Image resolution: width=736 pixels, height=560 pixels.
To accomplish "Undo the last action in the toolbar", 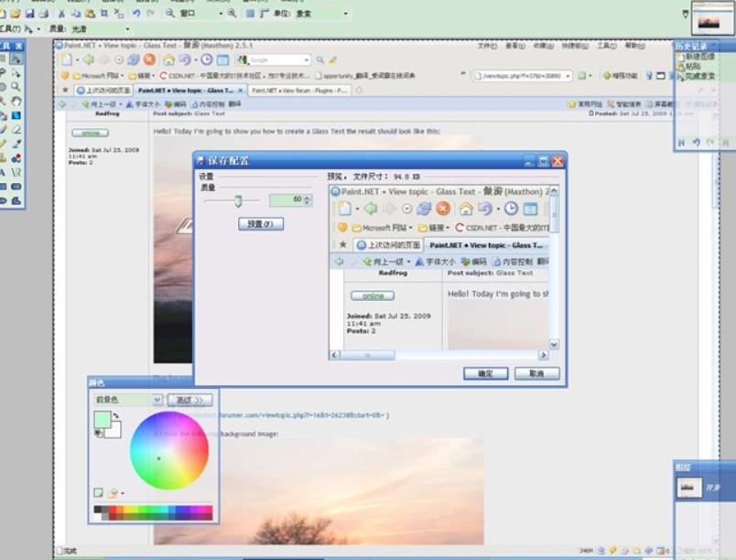I will 136,14.
